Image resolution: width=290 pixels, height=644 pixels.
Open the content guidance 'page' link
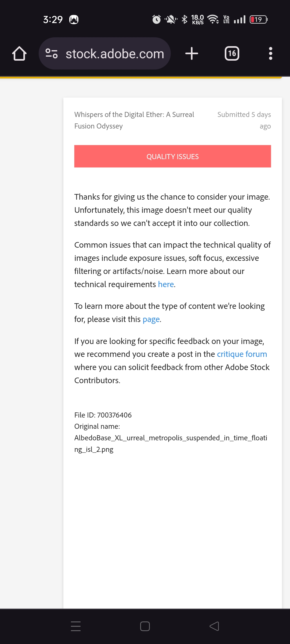pos(151,319)
